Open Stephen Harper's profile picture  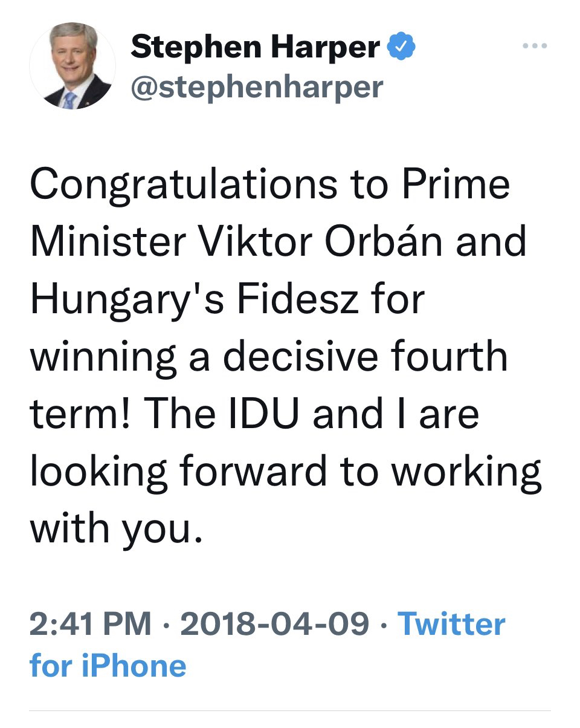pos(72,67)
